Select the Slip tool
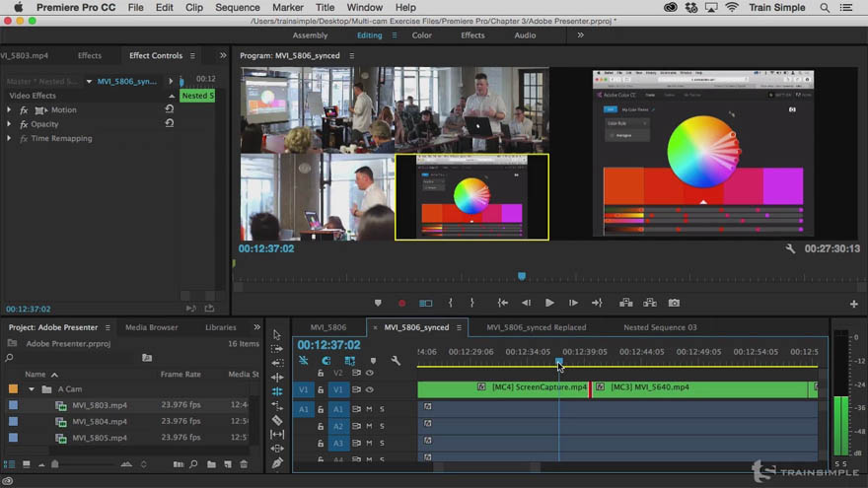The height and width of the screenshot is (488, 868). [x=277, y=435]
